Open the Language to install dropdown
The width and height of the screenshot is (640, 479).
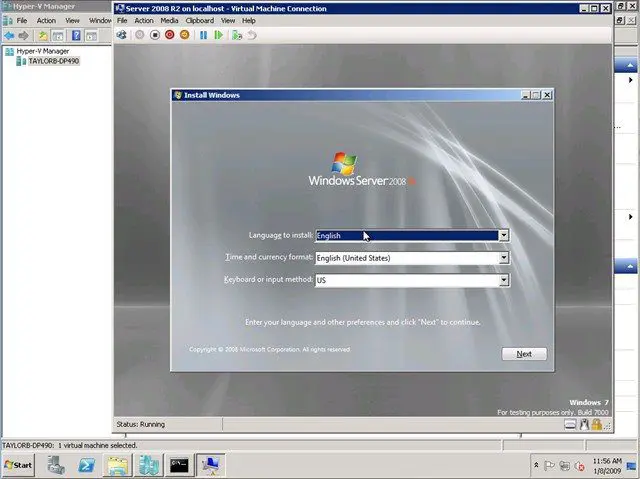(504, 235)
